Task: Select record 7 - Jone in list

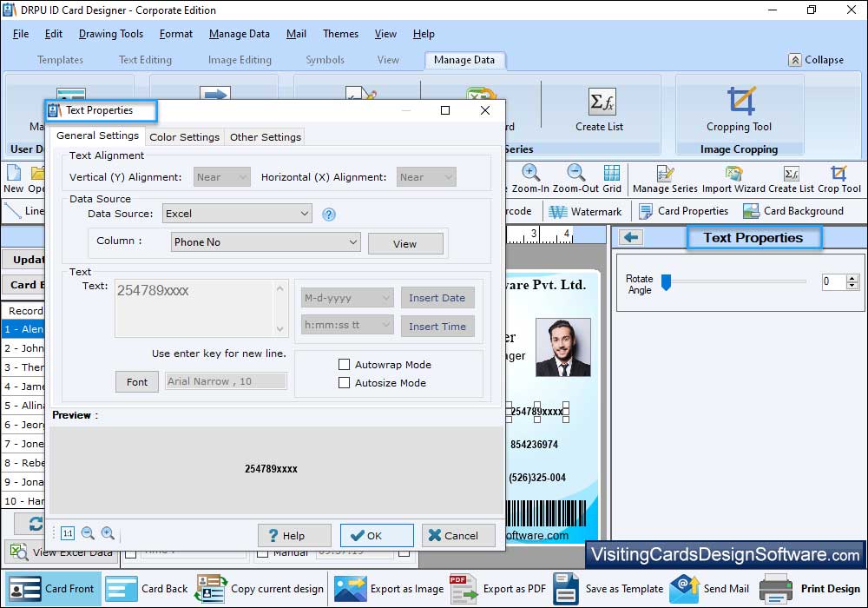Action: pyautogui.click(x=23, y=444)
